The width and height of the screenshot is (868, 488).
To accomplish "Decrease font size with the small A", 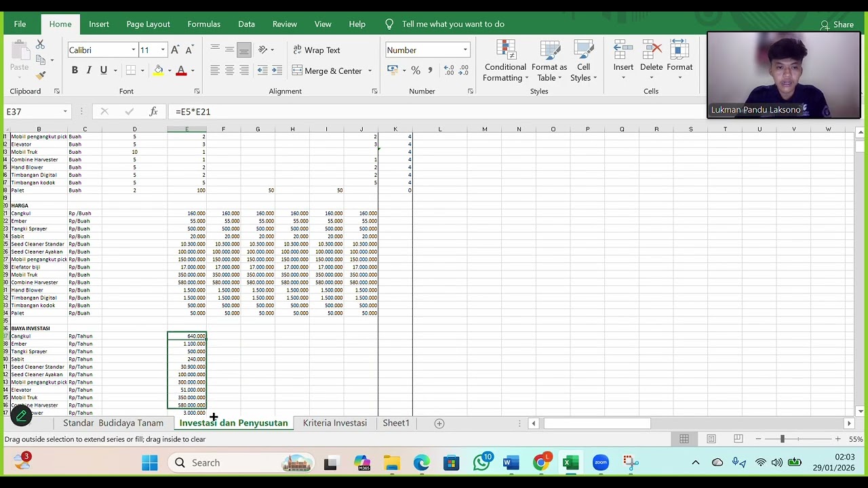I will (189, 50).
